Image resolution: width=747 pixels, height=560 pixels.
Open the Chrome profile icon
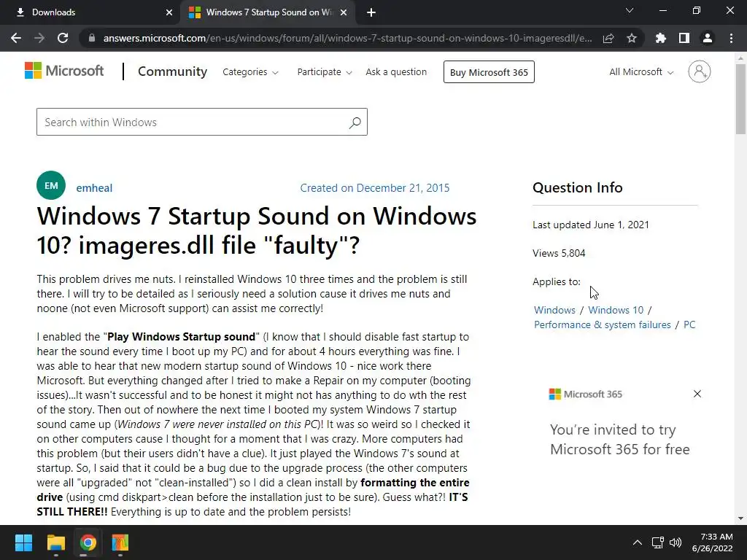point(708,38)
